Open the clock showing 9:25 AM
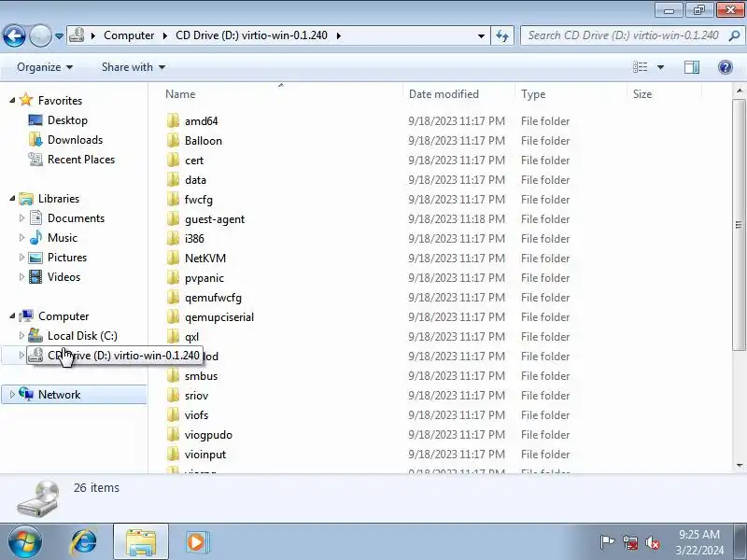The height and width of the screenshot is (560, 747). [699, 542]
